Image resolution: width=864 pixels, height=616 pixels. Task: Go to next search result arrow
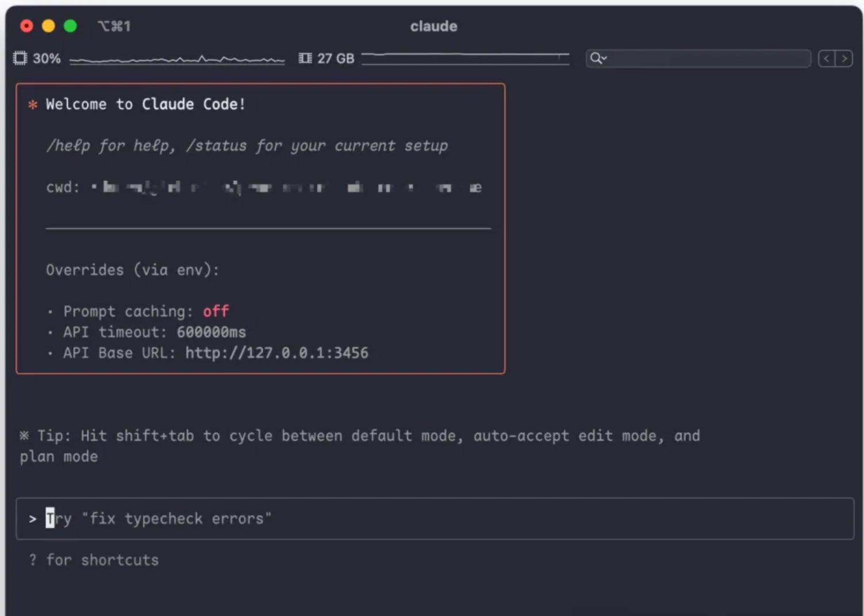pyautogui.click(x=844, y=59)
